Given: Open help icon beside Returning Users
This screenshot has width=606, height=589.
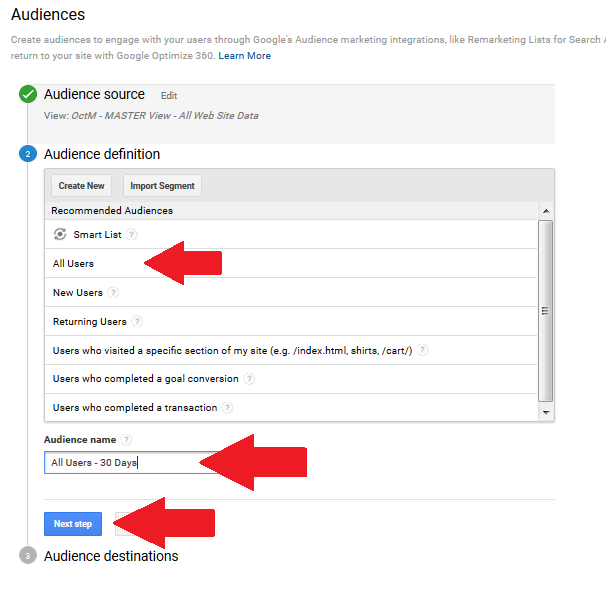Looking at the screenshot, I should click(x=137, y=322).
